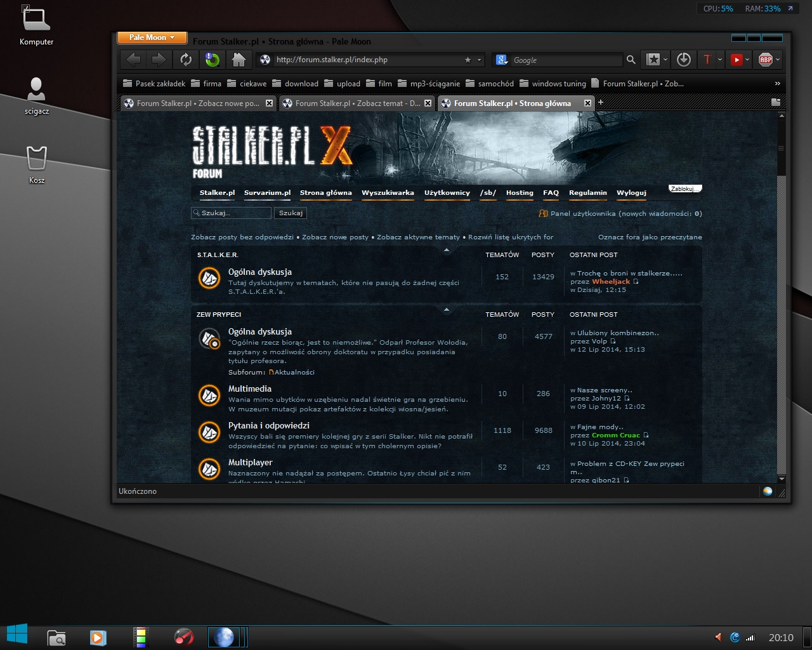Click the Google search field
The height and width of the screenshot is (650, 812).
(x=566, y=60)
